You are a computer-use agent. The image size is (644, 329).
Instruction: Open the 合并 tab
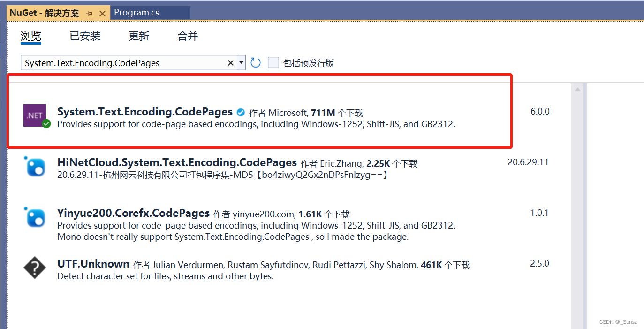tap(187, 36)
